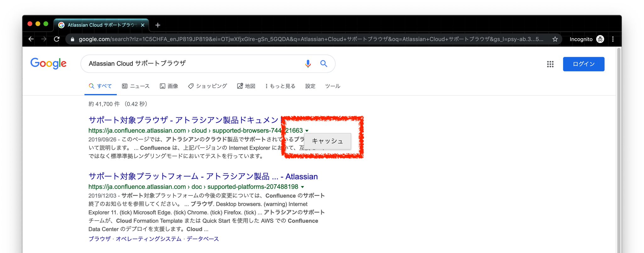Switch to the ニュース tab
The width and height of the screenshot is (644, 253).
point(136,86)
